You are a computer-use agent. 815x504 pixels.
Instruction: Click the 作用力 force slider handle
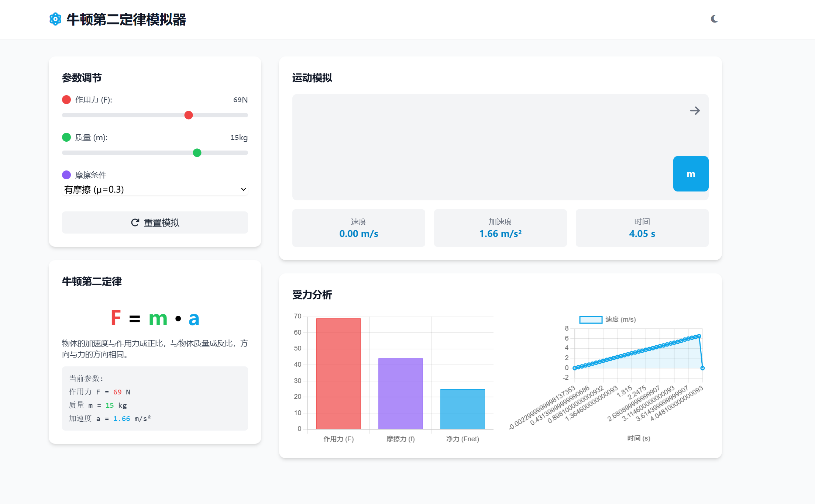[189, 115]
